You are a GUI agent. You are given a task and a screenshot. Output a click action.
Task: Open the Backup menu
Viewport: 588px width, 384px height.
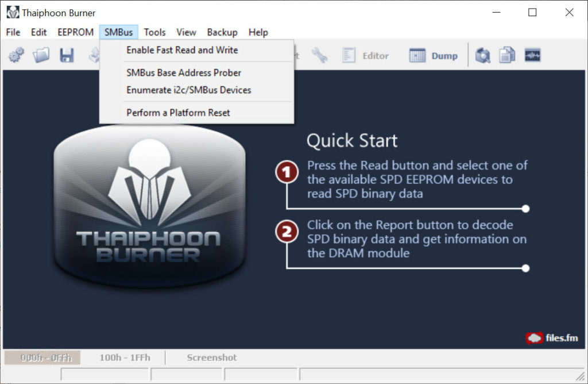coord(222,32)
